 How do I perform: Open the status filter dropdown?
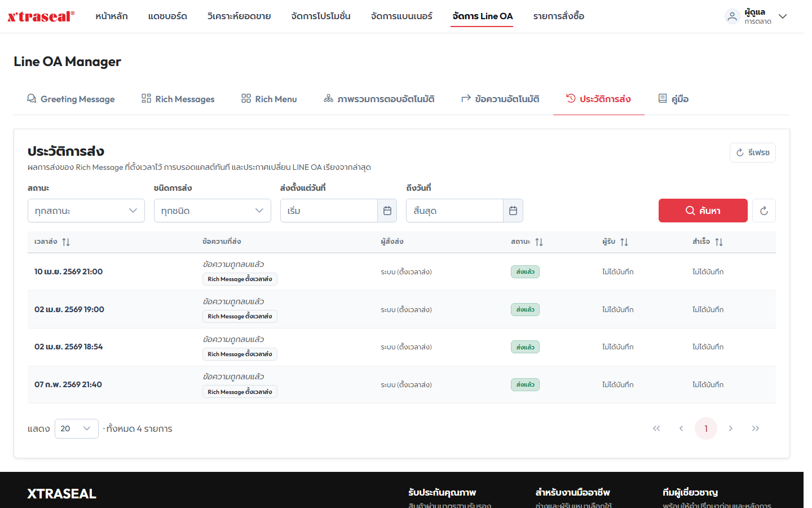pos(86,211)
